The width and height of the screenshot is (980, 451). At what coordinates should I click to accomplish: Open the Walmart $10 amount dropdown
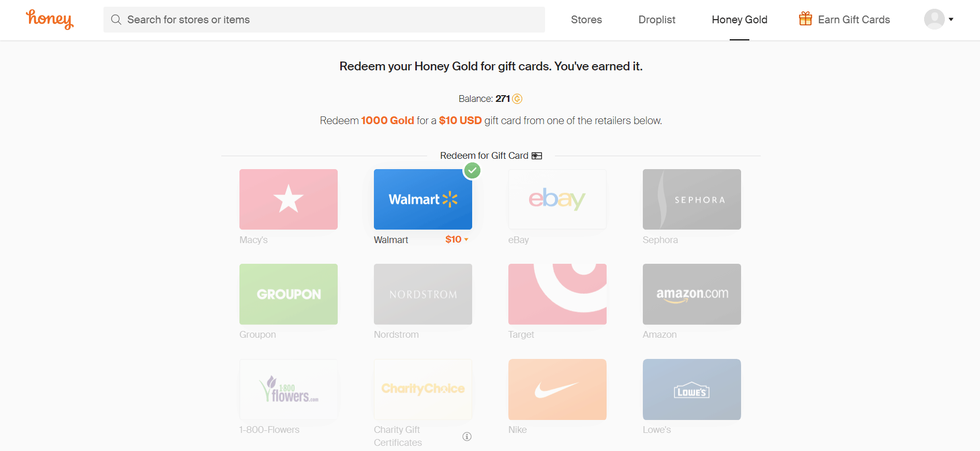457,239
